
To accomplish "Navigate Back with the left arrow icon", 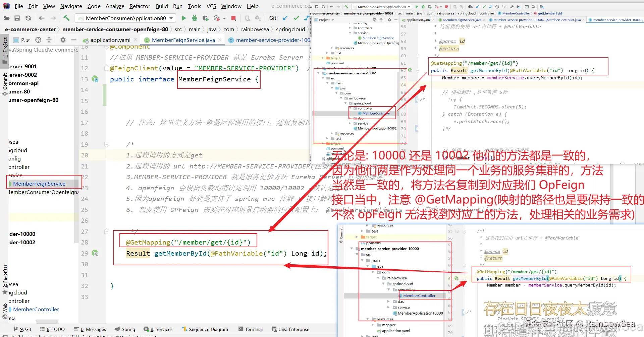I will tap(42, 18).
